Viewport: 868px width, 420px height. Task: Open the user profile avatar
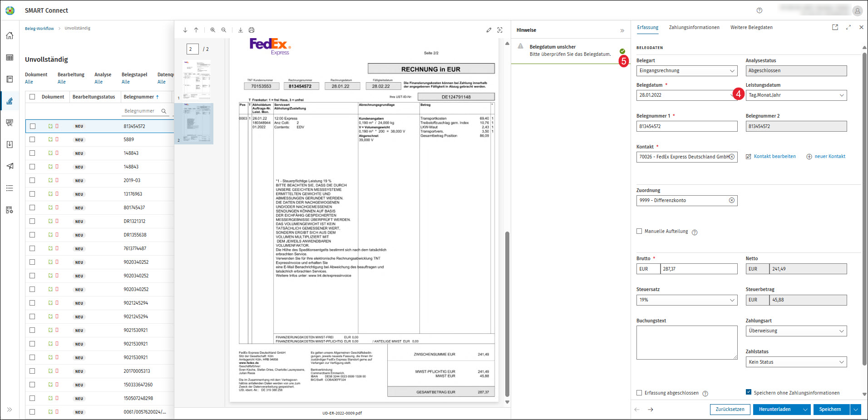point(857,10)
